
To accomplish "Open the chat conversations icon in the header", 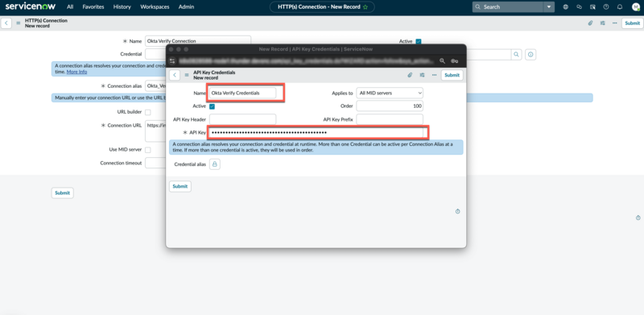I will click(579, 7).
